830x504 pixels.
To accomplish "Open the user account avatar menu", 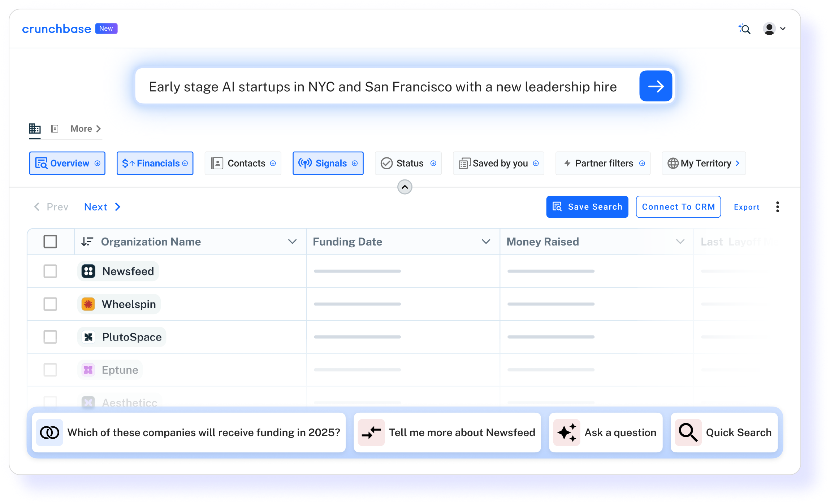I will tap(769, 29).
